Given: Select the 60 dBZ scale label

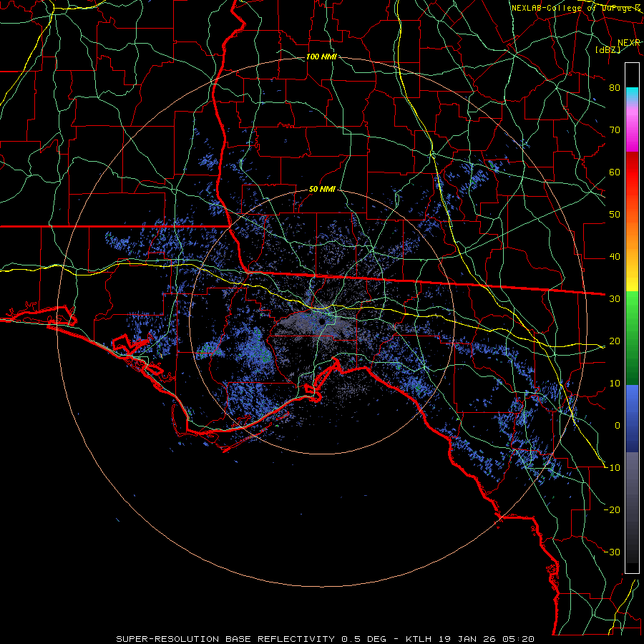Looking at the screenshot, I should click(x=615, y=172).
